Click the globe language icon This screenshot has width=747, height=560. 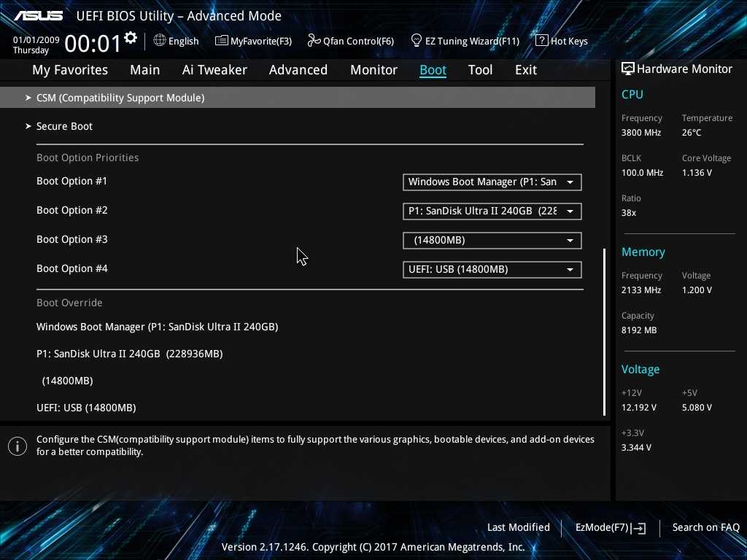coord(160,41)
